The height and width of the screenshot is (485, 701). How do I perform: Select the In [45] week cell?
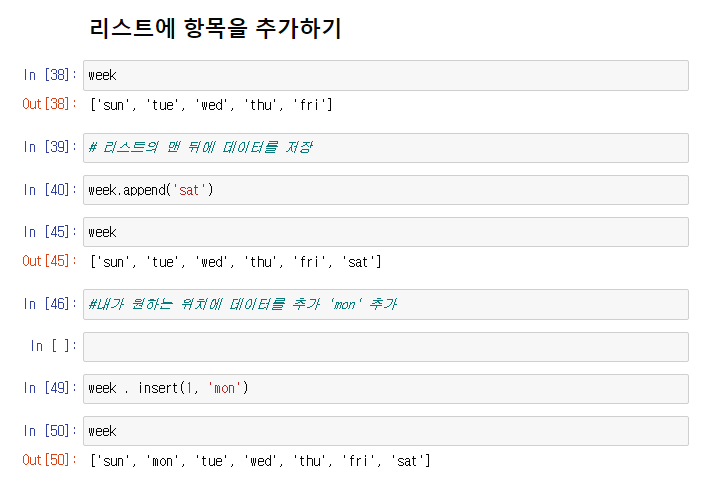(x=385, y=232)
